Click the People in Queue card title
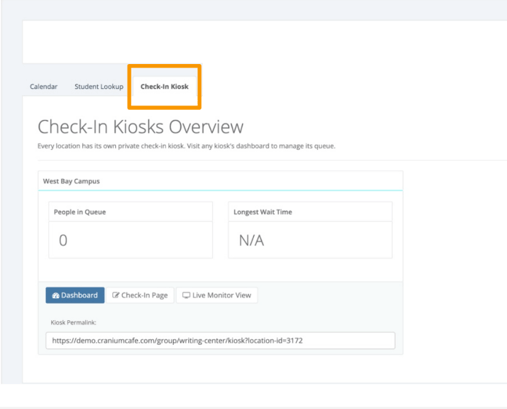The image size is (507, 409). tap(80, 212)
